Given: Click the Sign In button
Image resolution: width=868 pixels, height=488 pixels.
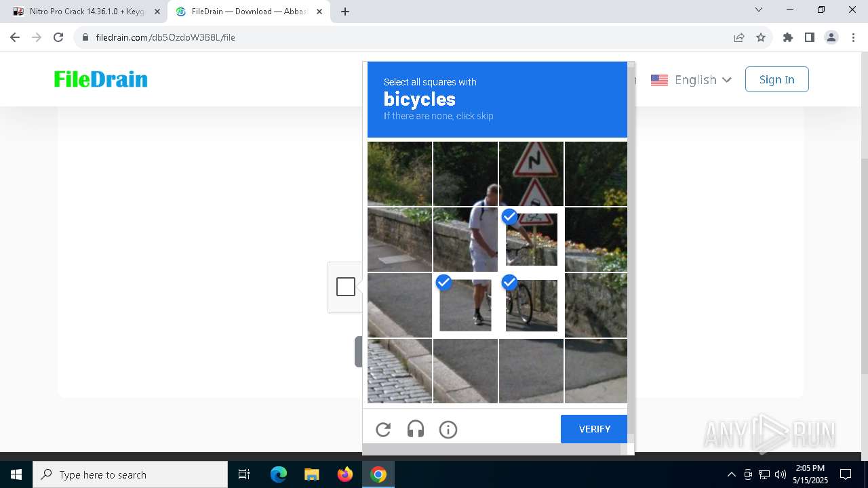Looking at the screenshot, I should point(776,79).
